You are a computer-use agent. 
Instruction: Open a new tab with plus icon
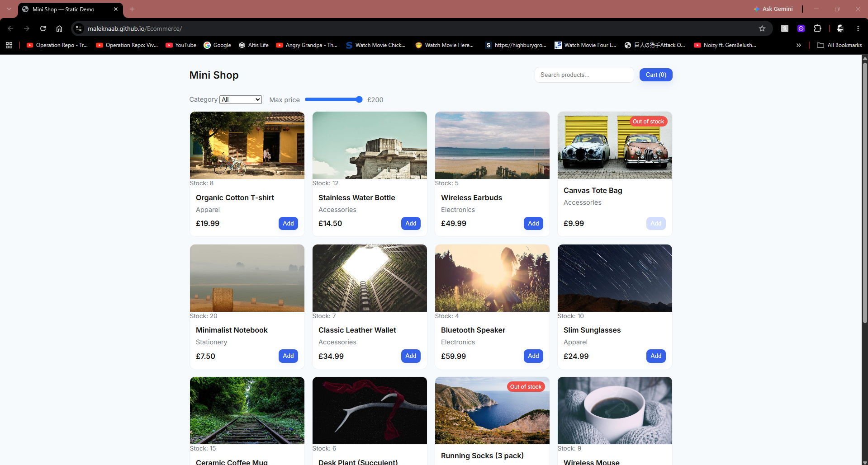tap(132, 9)
